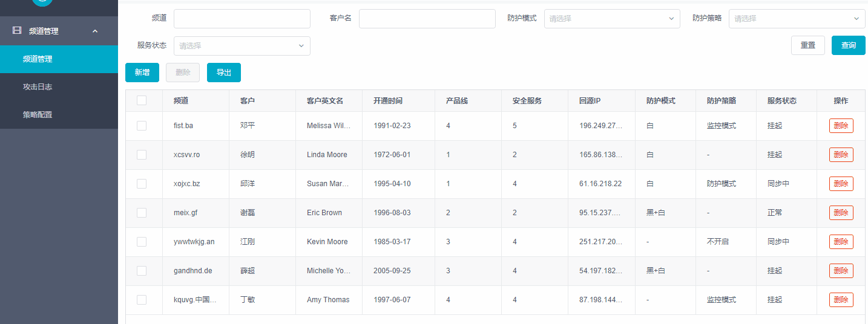Delete the xcsvv.ro row
This screenshot has width=868, height=324.
841,155
